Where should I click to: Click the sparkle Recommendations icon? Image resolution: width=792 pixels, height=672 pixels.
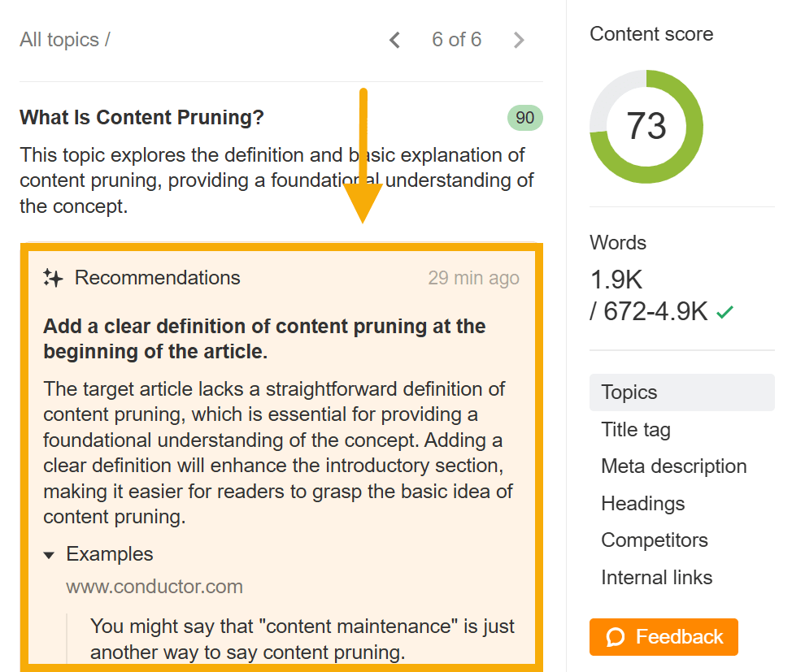click(53, 278)
